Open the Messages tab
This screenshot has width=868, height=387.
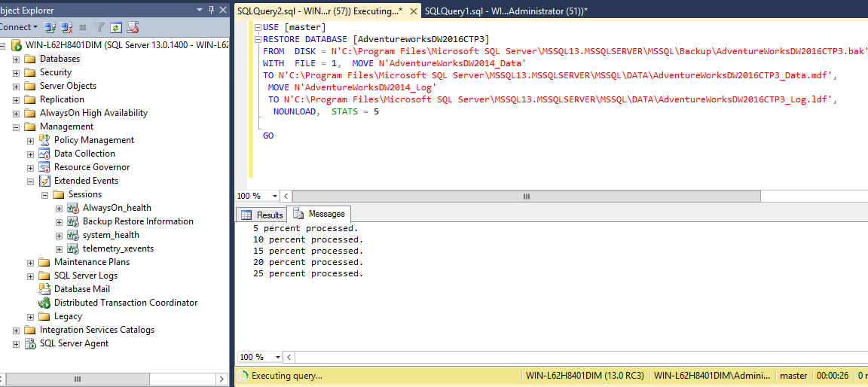(x=319, y=214)
